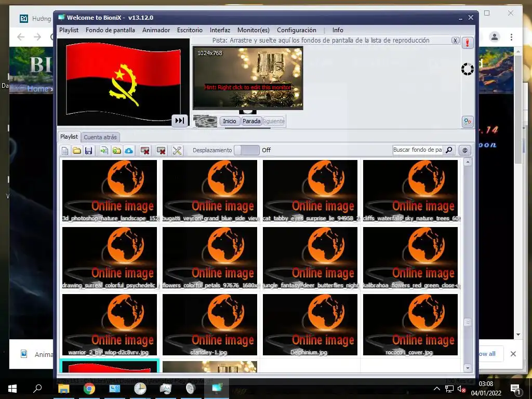Open Windows Start menu

(12, 389)
